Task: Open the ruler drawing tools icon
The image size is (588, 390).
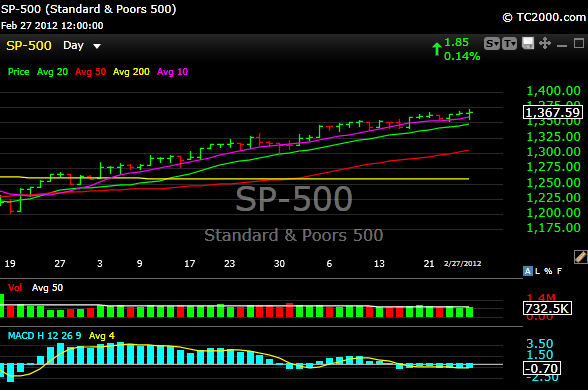Action: point(580,257)
